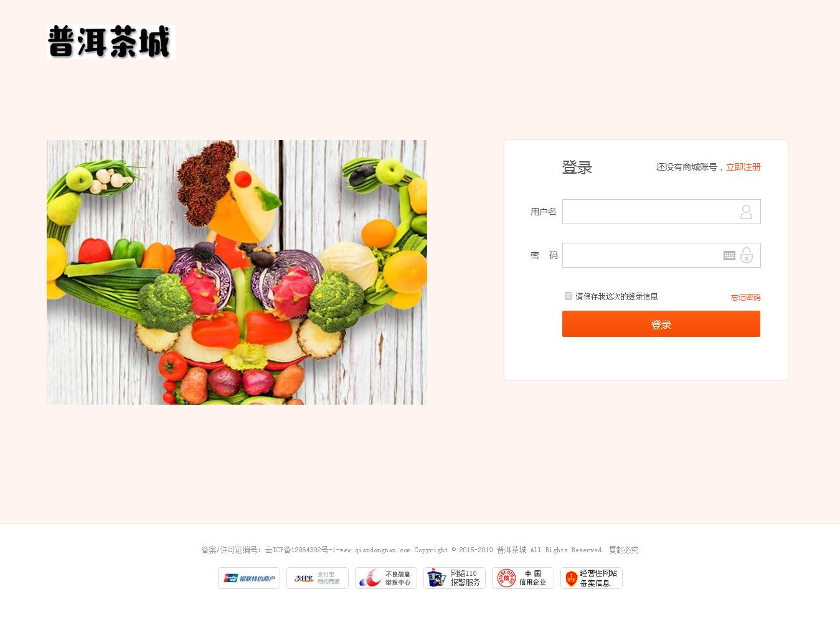Focus the 用户名 input field

661,212
